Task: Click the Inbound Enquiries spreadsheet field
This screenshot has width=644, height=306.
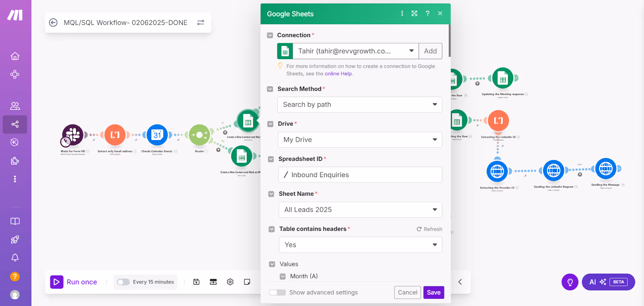Action: [x=360, y=175]
